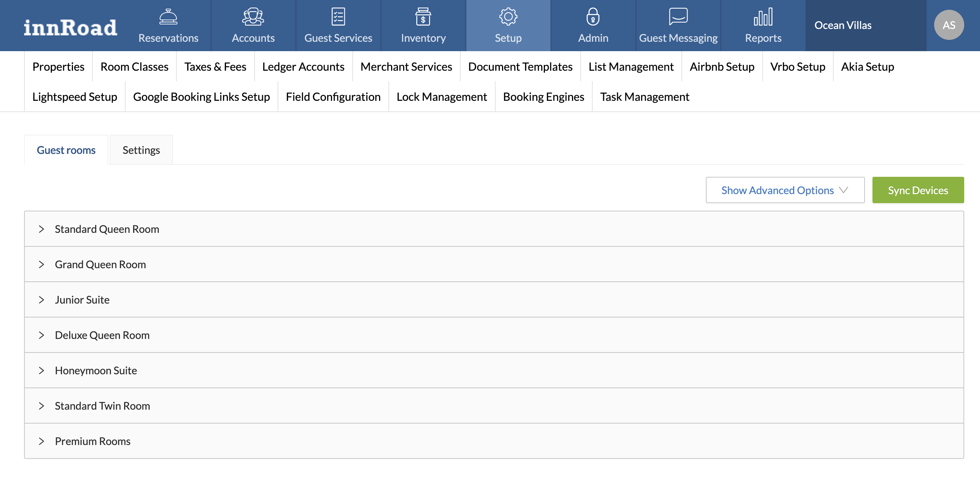
Task: Click the innRoad logo
Action: 70,27
